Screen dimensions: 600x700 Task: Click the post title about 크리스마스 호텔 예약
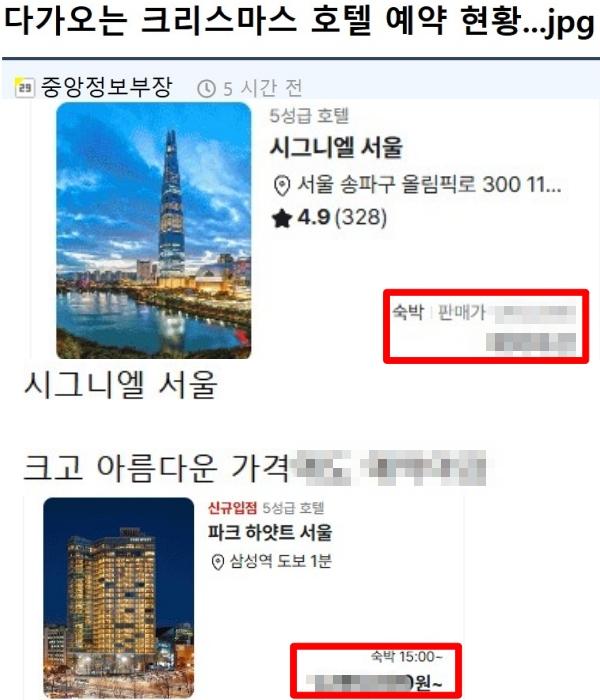pyautogui.click(x=299, y=21)
